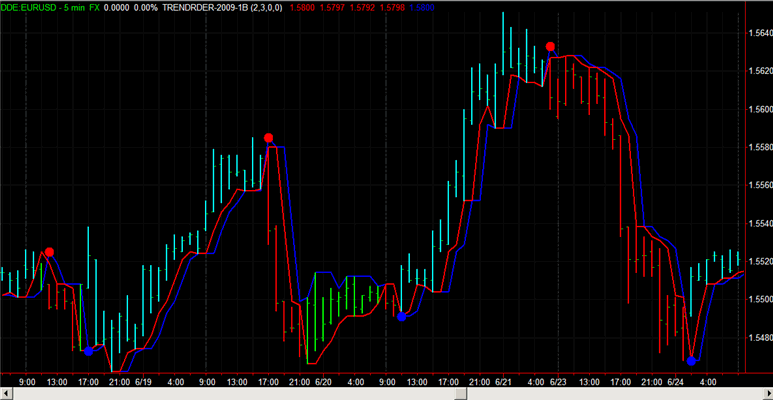
Task: Click the 1.5600 price axis label
Action: point(760,109)
